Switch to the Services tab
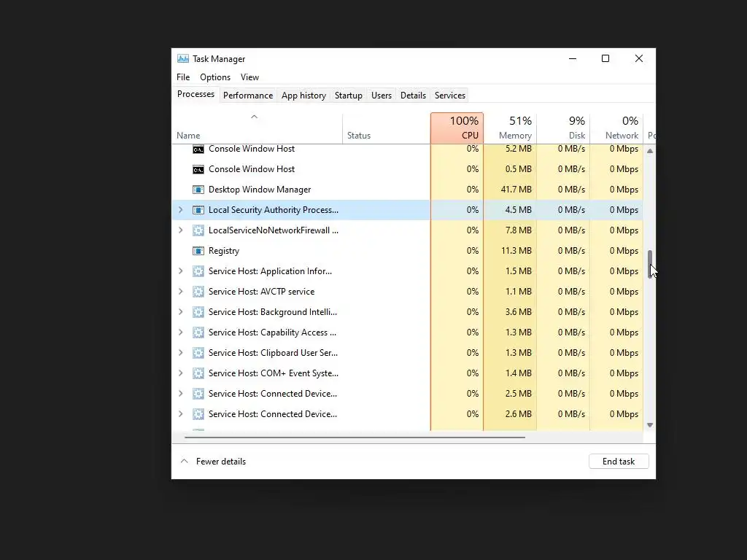This screenshot has height=560, width=747. tap(449, 96)
